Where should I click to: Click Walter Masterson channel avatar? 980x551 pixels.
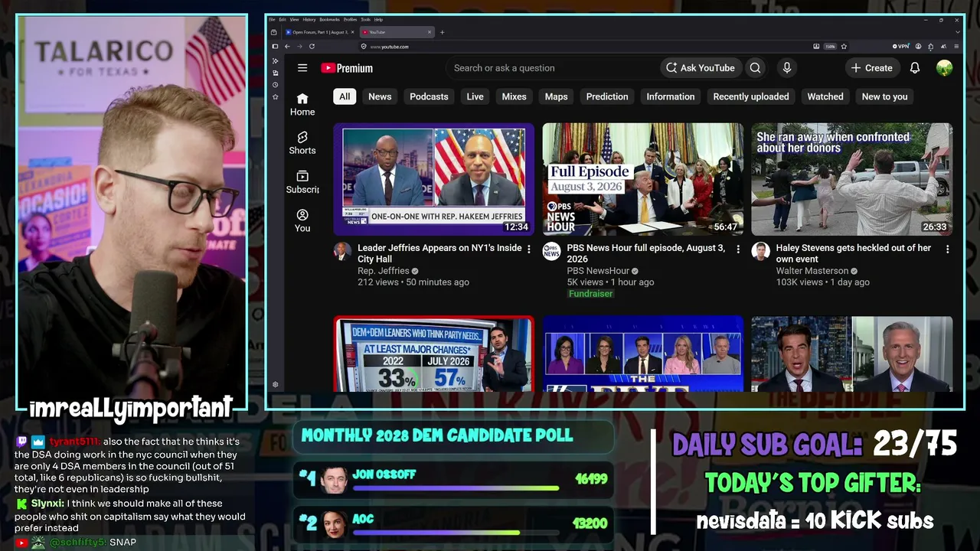(x=761, y=251)
